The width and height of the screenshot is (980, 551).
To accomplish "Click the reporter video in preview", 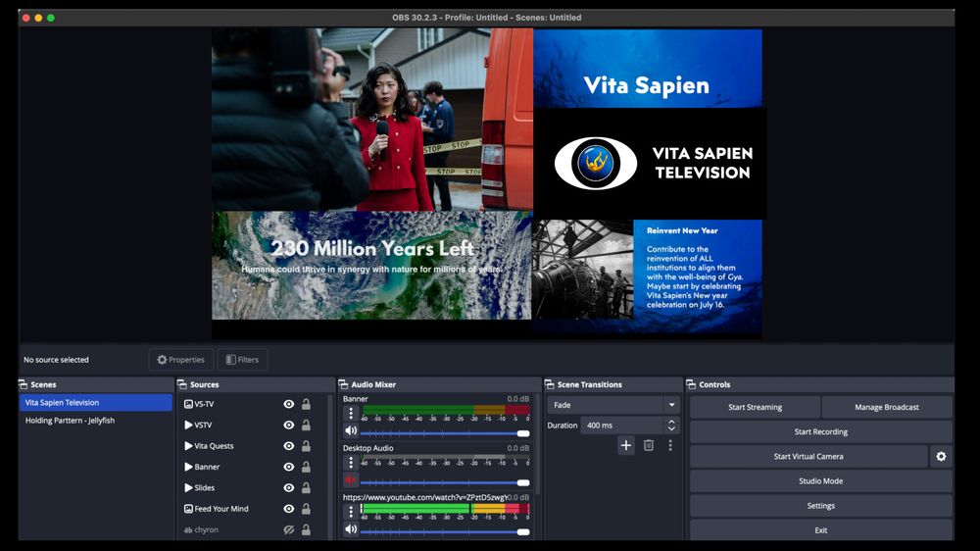I will (371, 119).
